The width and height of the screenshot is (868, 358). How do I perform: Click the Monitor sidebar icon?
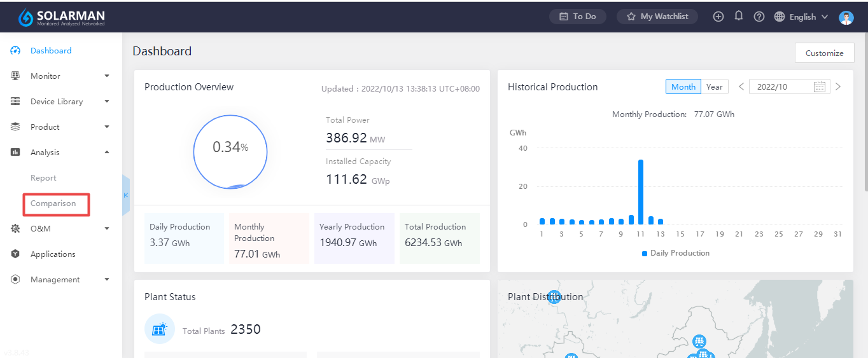click(16, 76)
